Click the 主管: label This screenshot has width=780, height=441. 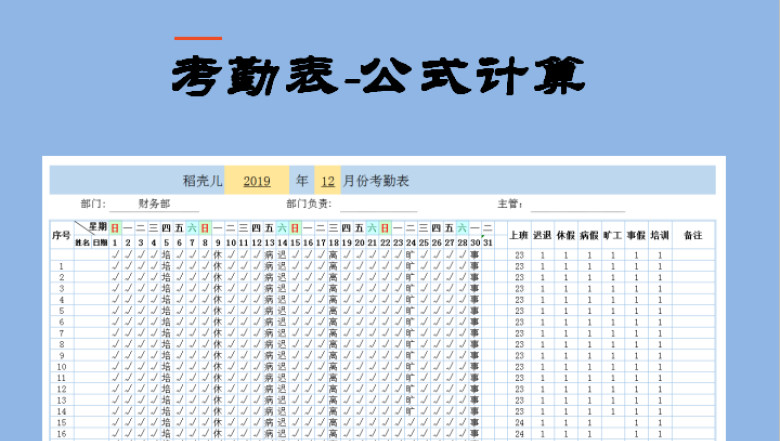510,203
